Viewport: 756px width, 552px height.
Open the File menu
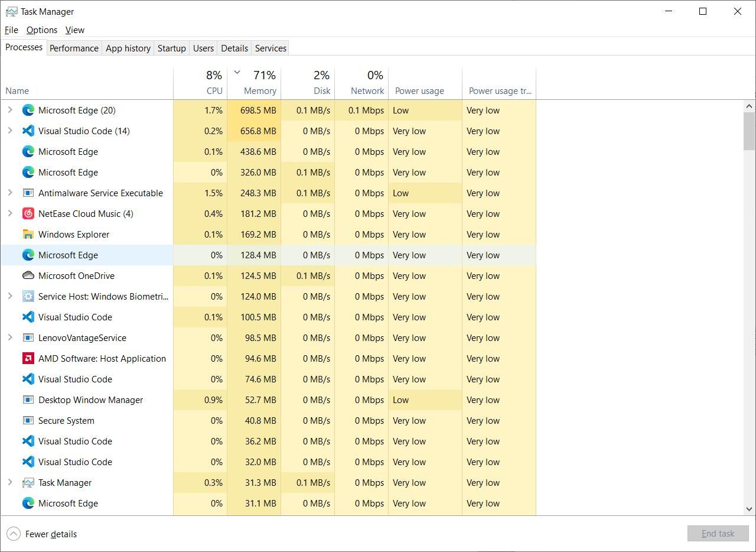coord(11,30)
